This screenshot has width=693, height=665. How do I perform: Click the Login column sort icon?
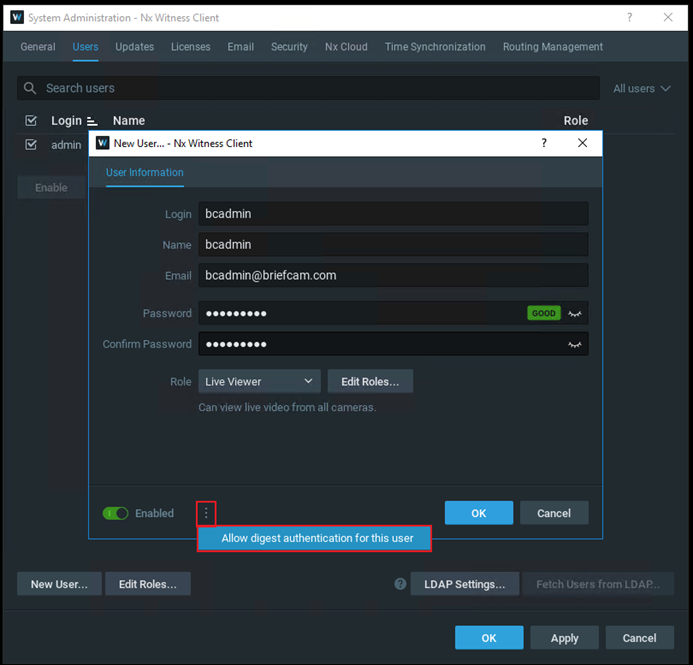pyautogui.click(x=92, y=121)
